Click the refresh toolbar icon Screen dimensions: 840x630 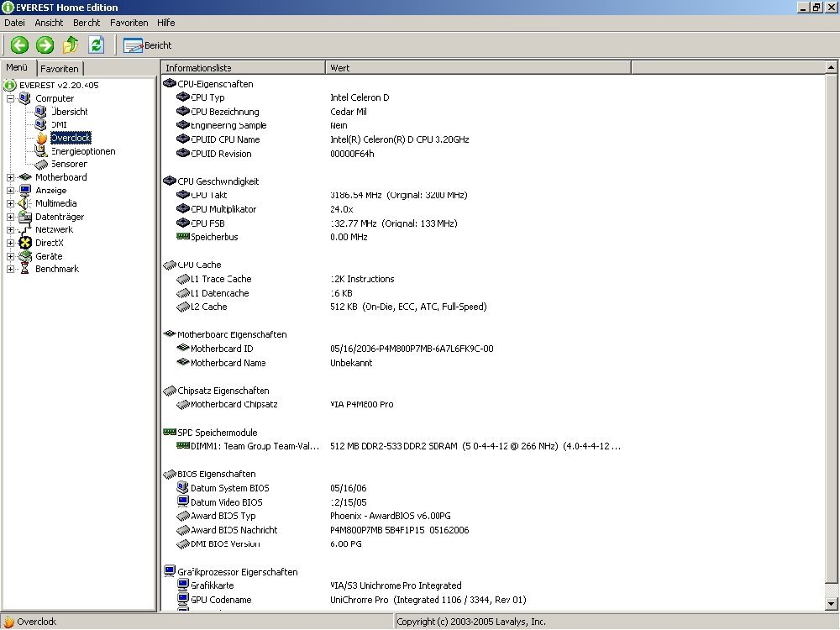click(x=96, y=45)
